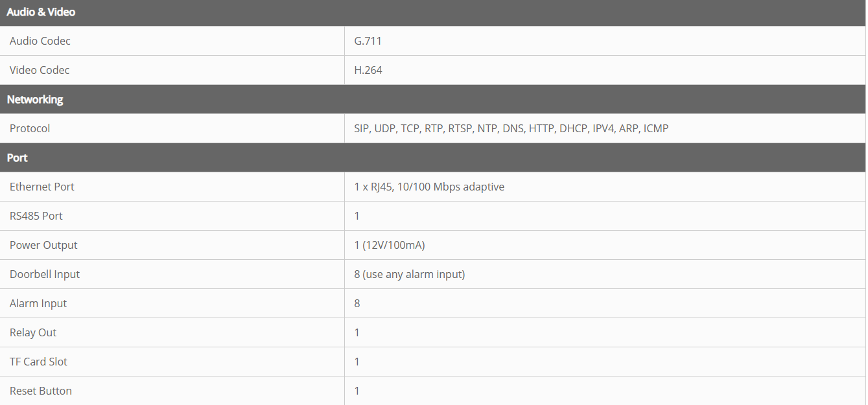This screenshot has width=868, height=405.
Task: Click the Audio & Video section header
Action: coord(41,12)
